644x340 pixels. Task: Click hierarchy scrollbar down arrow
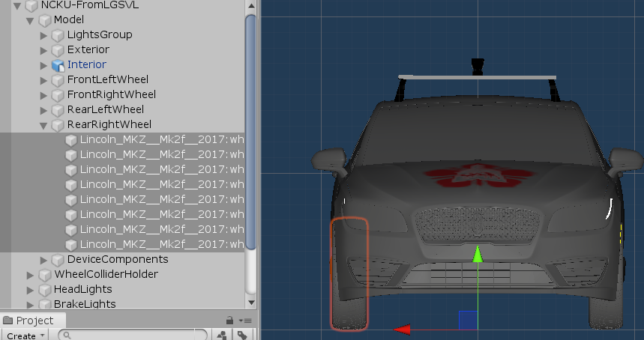pyautogui.click(x=251, y=303)
